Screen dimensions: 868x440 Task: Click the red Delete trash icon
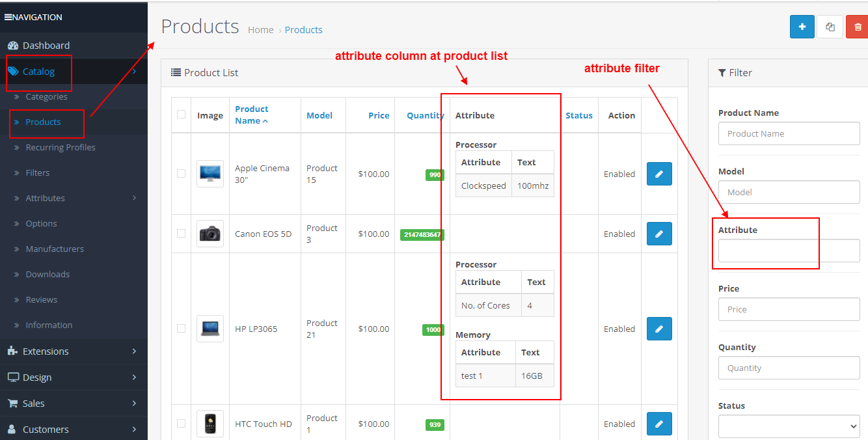pos(858,27)
